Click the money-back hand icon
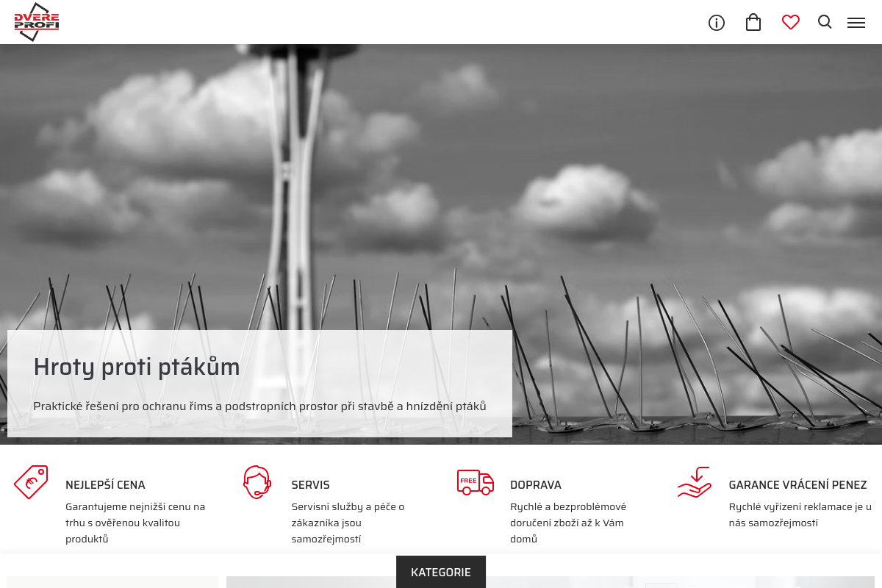 [x=694, y=482]
